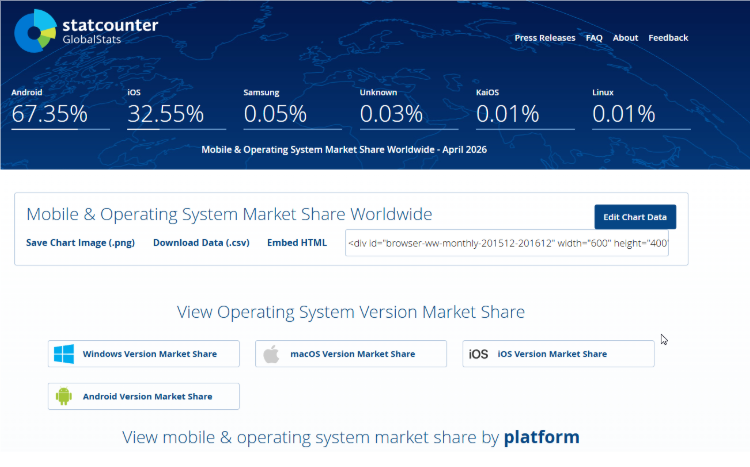Viewport: 750px width, 467px height.
Task: Click the Windows logo icon
Action: [64, 354]
